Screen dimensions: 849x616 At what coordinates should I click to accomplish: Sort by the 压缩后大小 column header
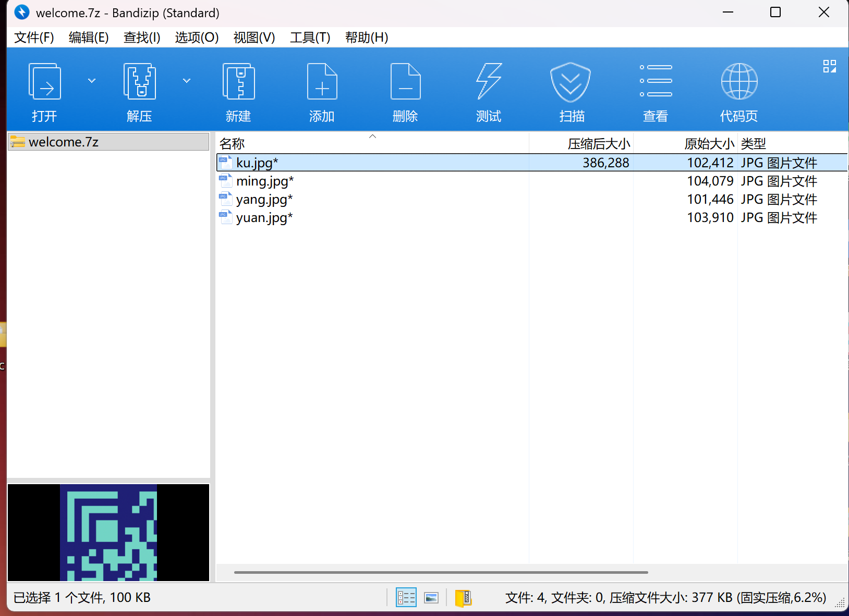click(x=581, y=143)
